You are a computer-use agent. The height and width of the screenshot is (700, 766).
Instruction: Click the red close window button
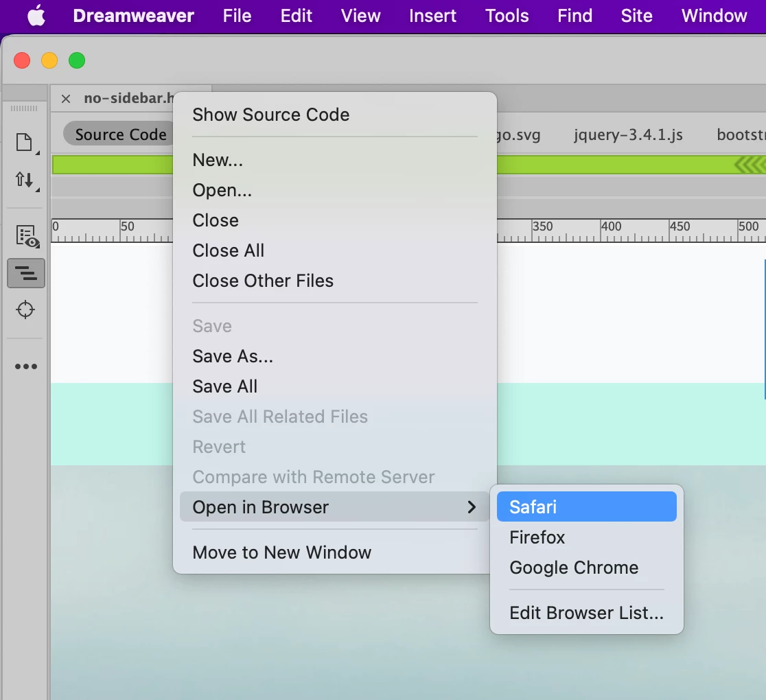coord(22,60)
